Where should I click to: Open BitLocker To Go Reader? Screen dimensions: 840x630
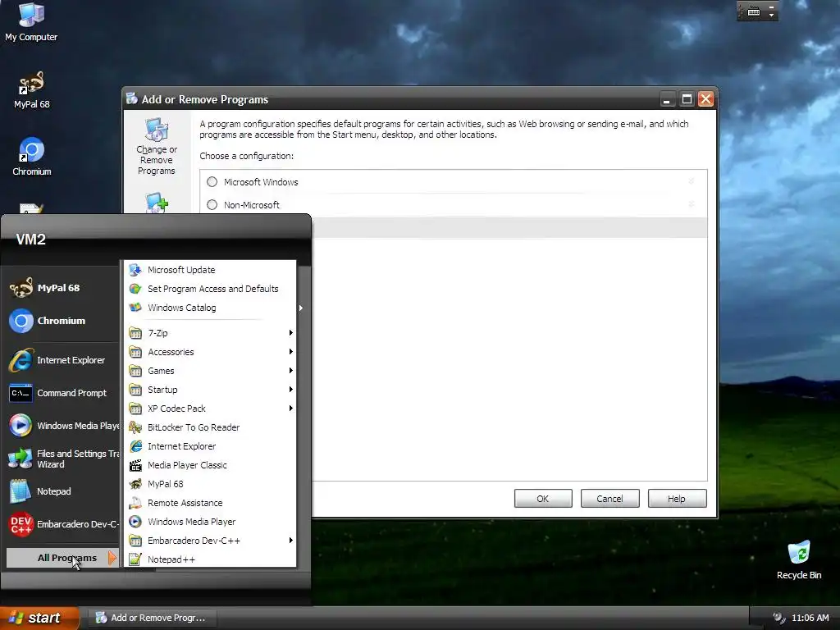pyautogui.click(x=210, y=427)
